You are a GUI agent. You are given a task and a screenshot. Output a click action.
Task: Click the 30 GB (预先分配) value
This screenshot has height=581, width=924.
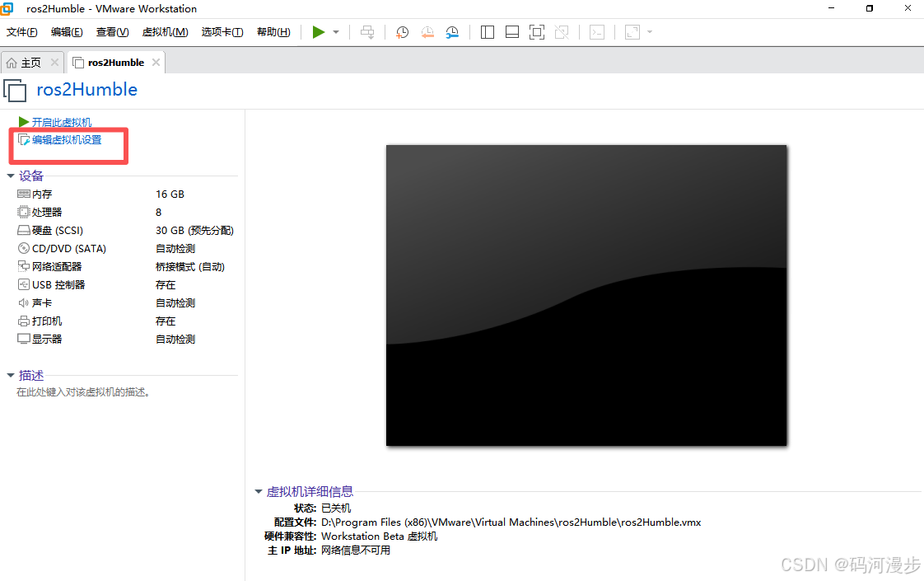[x=194, y=231]
